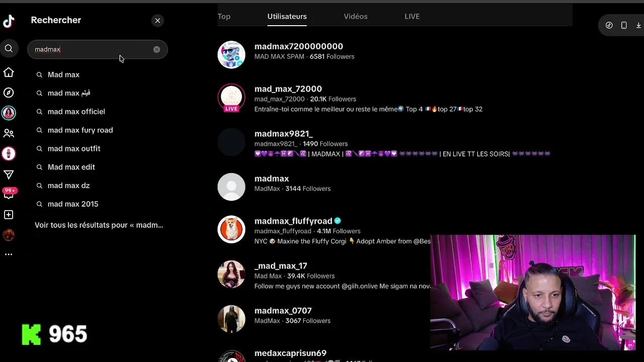The image size is (644, 362).
Task: Click magnifier icon beside 'mad max dz'
Action: pyautogui.click(x=39, y=186)
